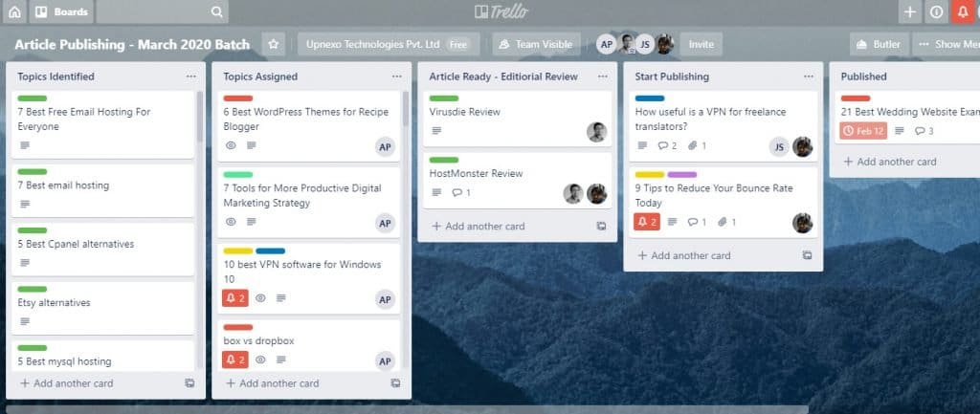Click member photo on Virusdie Review card
This screenshot has height=414, width=980.
tap(597, 132)
